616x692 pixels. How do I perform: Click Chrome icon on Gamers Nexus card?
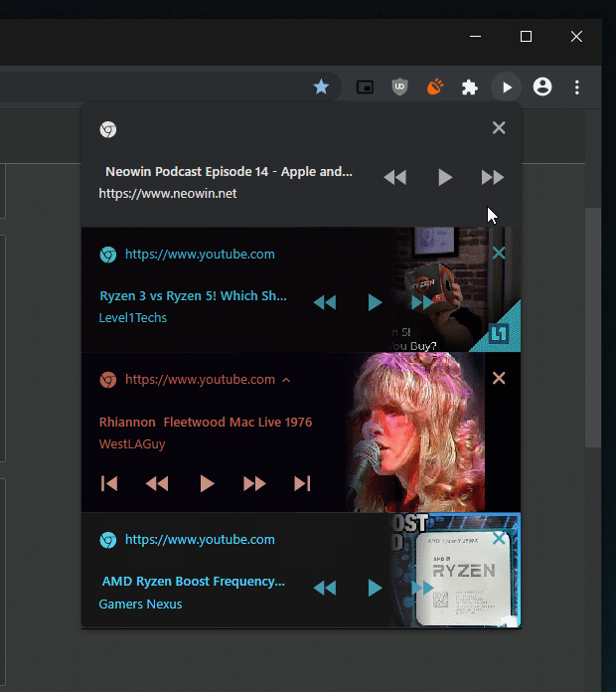[108, 540]
